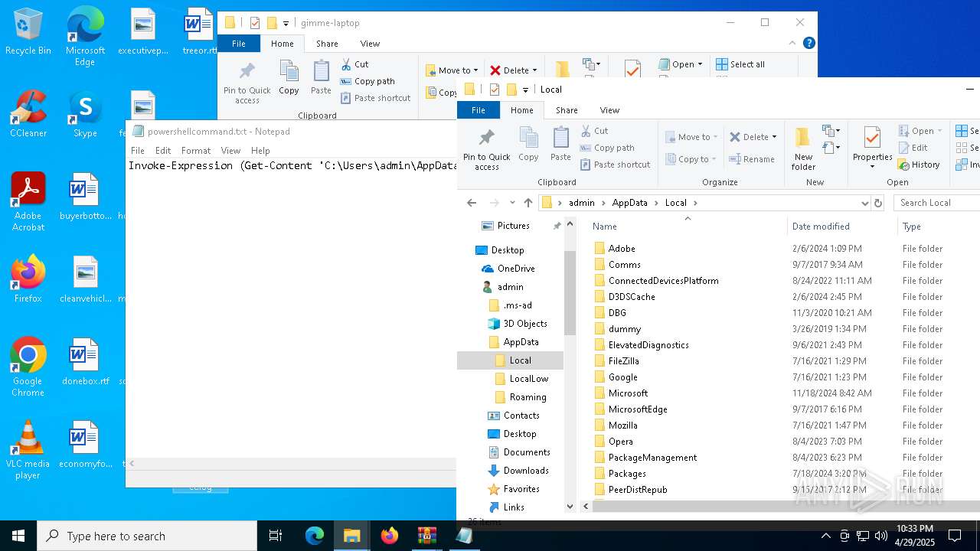Open Microsoft Edge from the taskbar

tap(315, 536)
